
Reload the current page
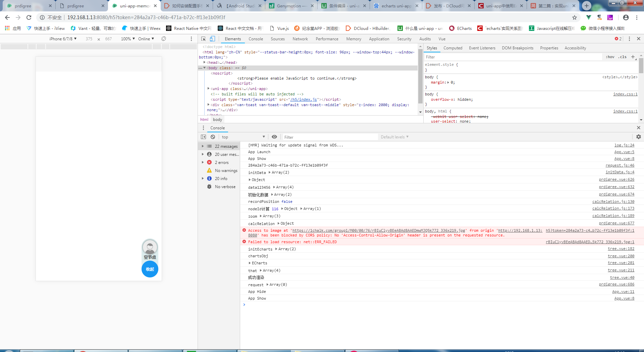click(29, 17)
